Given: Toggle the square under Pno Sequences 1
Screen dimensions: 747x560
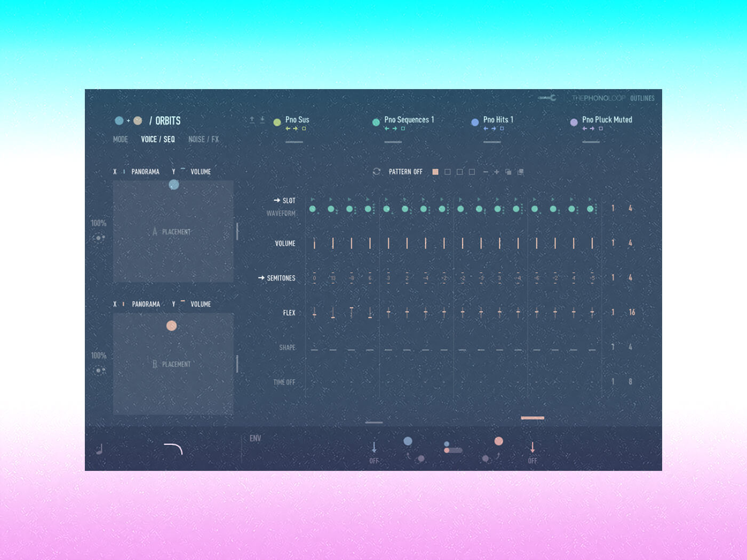Looking at the screenshot, I should 403,129.
